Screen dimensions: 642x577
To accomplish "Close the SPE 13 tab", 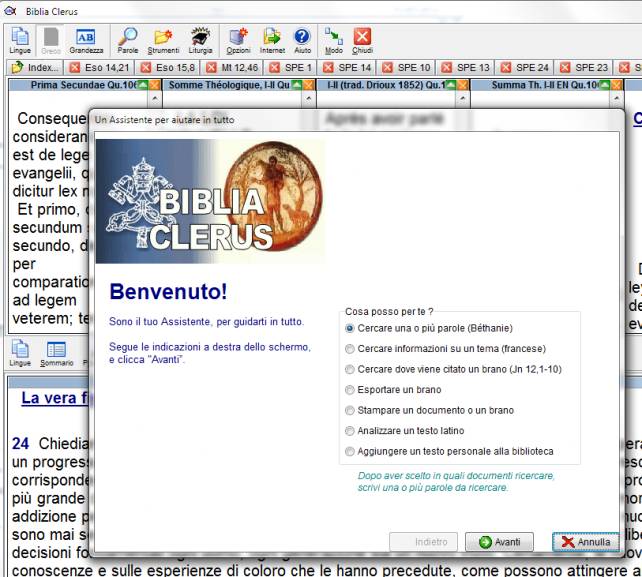I will click(447, 68).
